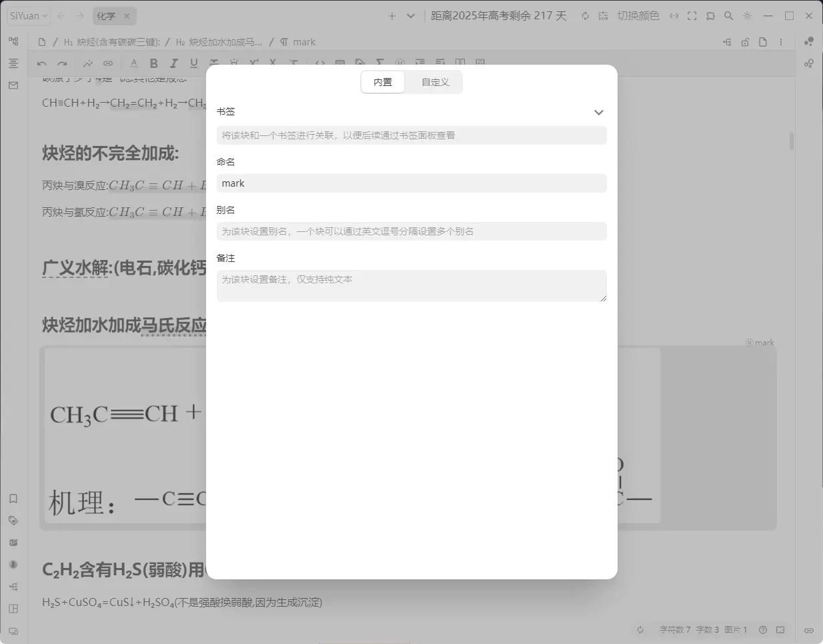The image size is (823, 644).
Task: Toggle the document read-only lock icon
Action: coord(745,42)
